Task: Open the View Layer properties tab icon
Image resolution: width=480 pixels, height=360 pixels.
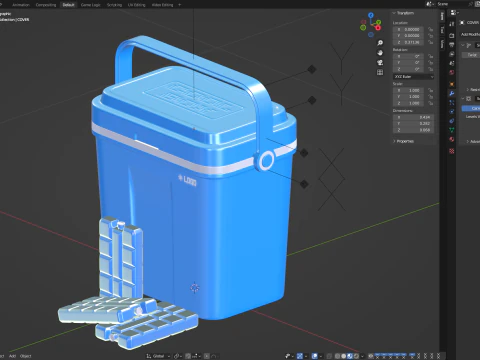Action: coord(452,54)
